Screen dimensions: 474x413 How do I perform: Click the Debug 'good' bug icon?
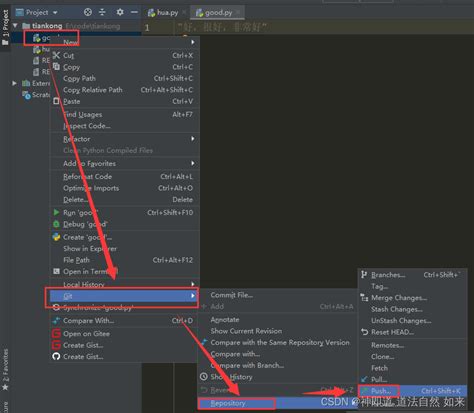pos(56,224)
